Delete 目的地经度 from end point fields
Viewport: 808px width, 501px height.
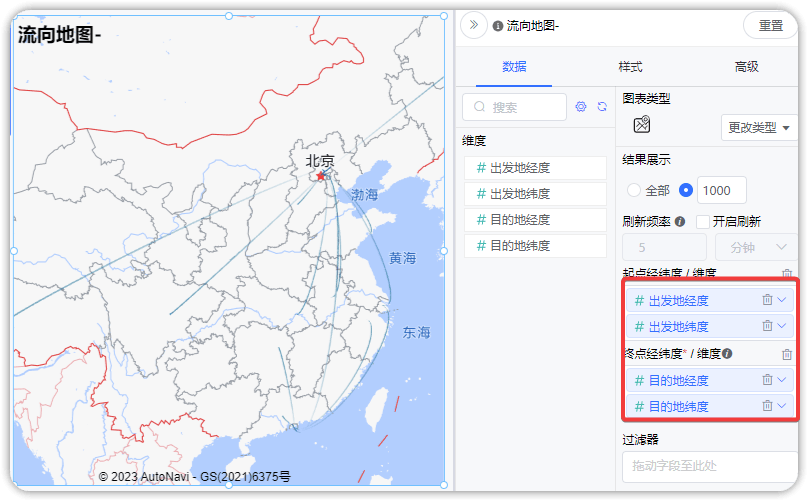pyautogui.click(x=767, y=380)
